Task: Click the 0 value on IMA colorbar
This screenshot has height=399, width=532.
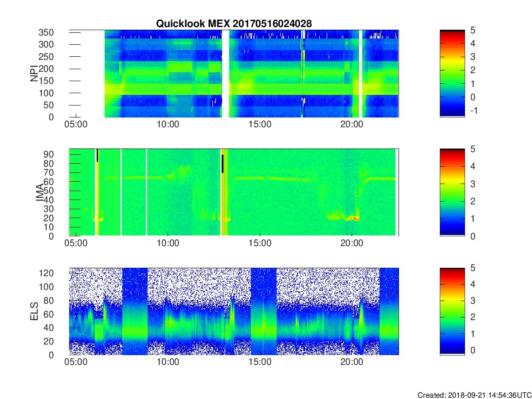Action: point(472,236)
